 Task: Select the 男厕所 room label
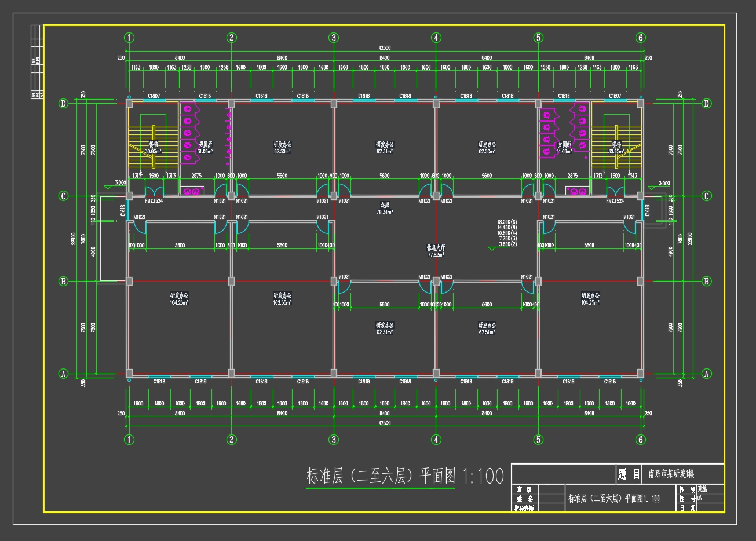click(205, 144)
